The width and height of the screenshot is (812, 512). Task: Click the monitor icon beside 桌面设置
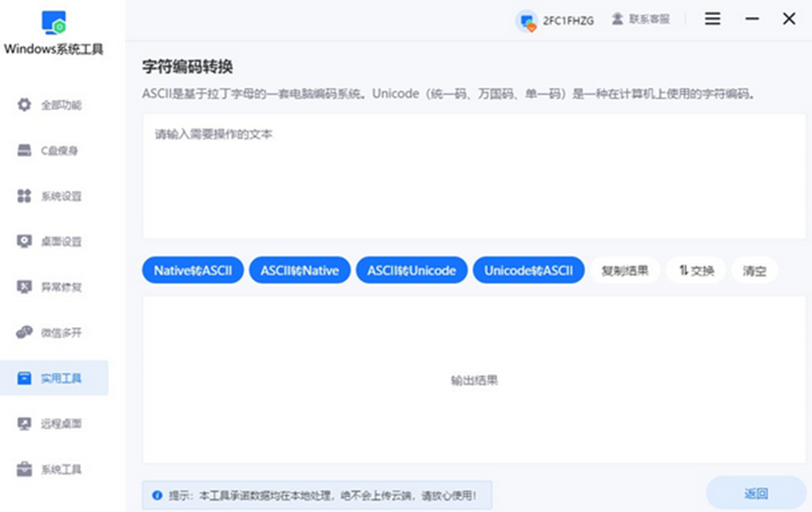[x=24, y=241]
